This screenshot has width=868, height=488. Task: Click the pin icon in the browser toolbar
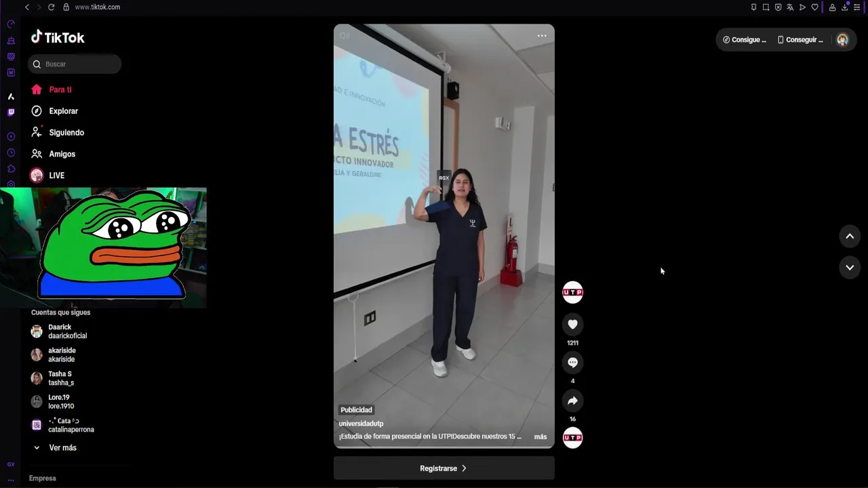(x=753, y=7)
